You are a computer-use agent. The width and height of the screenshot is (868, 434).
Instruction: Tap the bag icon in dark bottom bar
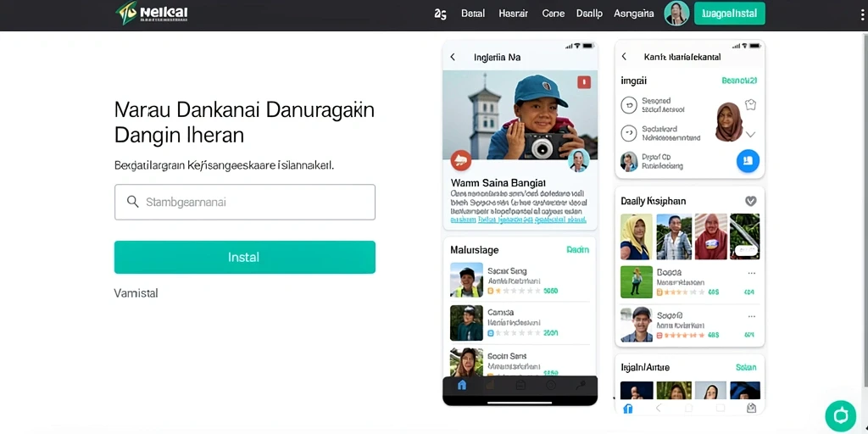(520, 386)
